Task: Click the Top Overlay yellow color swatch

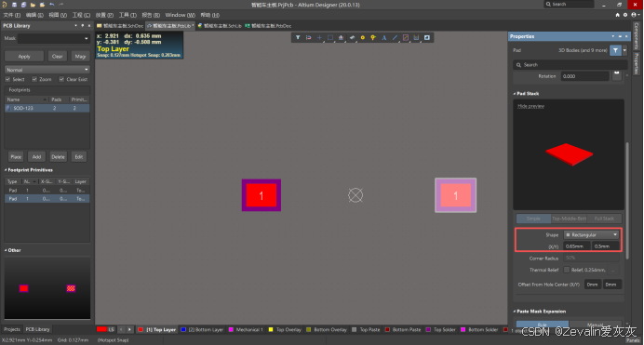Action: 271,329
